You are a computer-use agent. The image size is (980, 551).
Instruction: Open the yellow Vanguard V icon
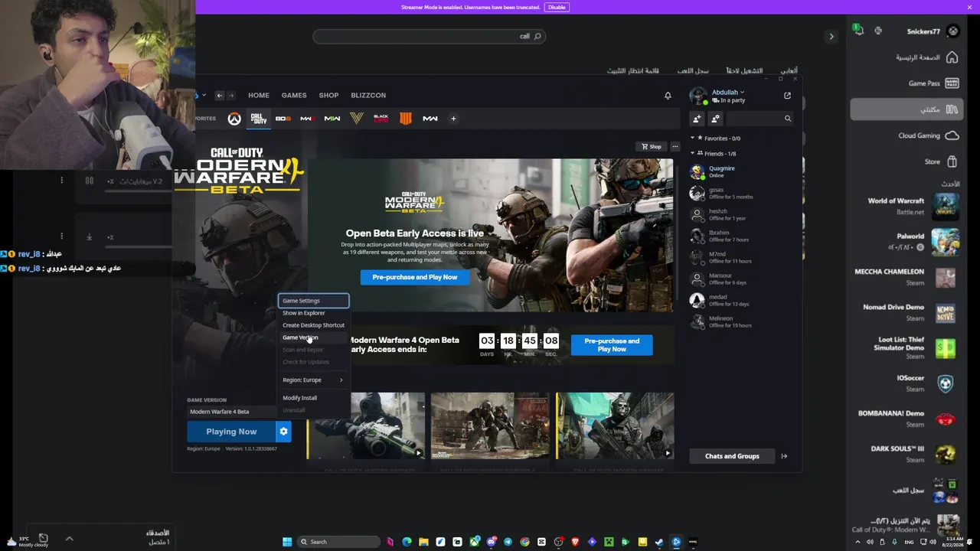pos(356,119)
